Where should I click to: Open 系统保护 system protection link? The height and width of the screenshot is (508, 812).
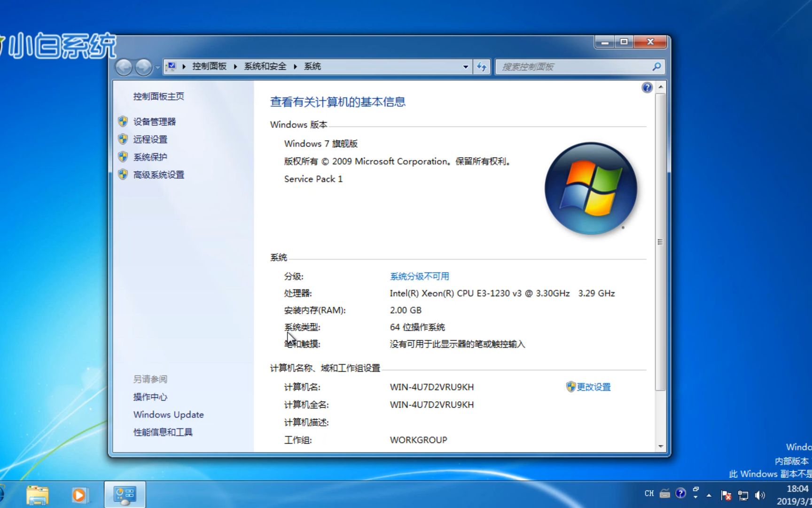[150, 157]
